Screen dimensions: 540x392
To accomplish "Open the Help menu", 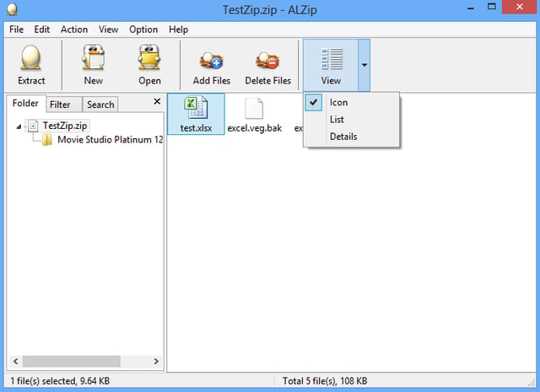I will pos(178,30).
